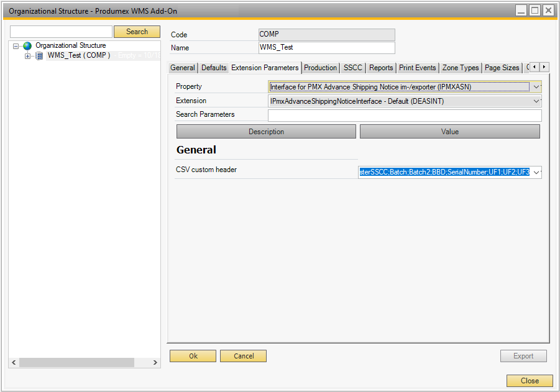The width and height of the screenshot is (560, 392).
Task: Open the Property dropdown list
Action: pyautogui.click(x=536, y=87)
